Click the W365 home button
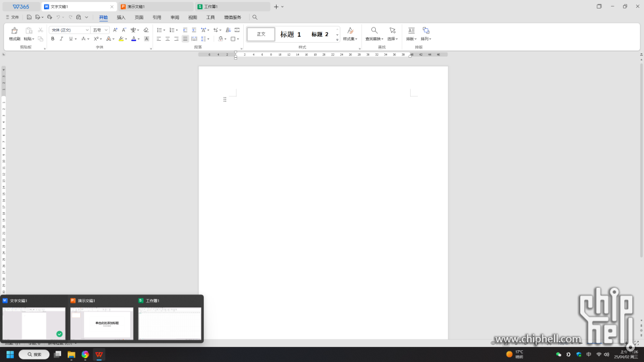The image size is (644, 362). click(21, 7)
